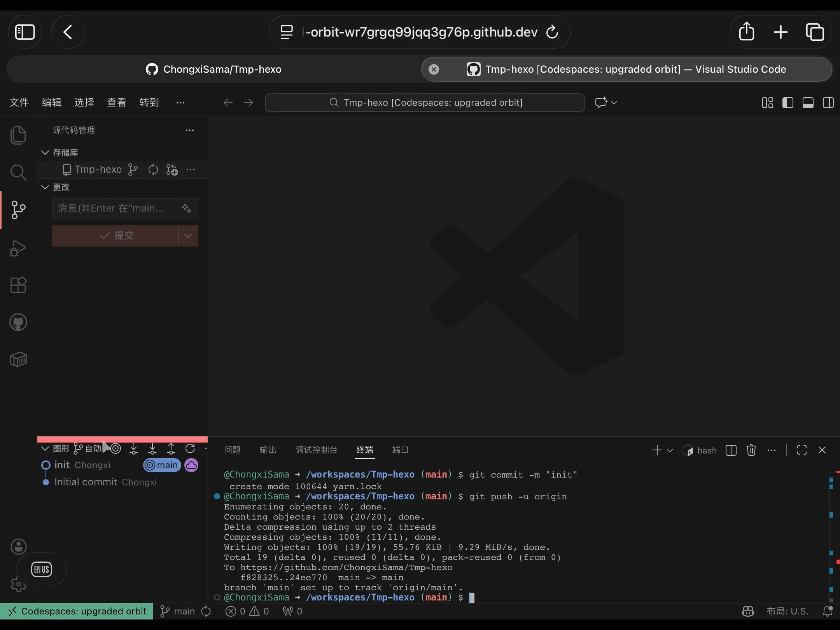Image resolution: width=840 pixels, height=630 pixels.
Task: Collapse the 存储库 section
Action: pyautogui.click(x=44, y=152)
